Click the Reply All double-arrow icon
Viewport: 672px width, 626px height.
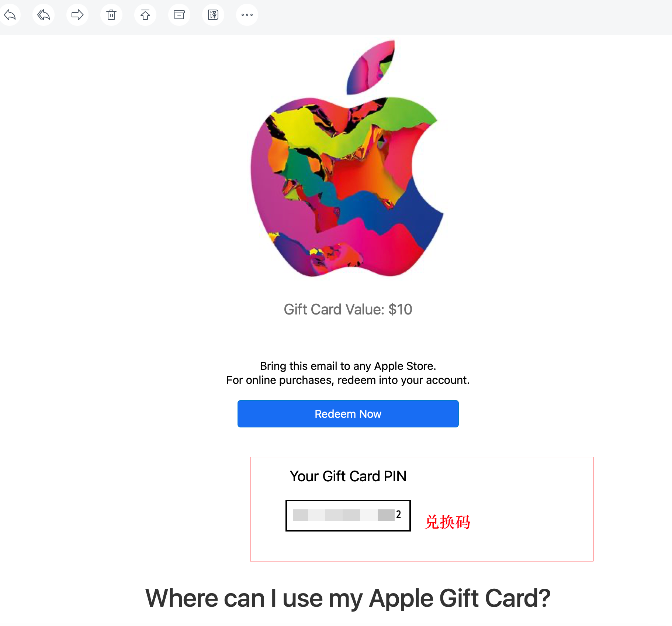click(x=44, y=15)
